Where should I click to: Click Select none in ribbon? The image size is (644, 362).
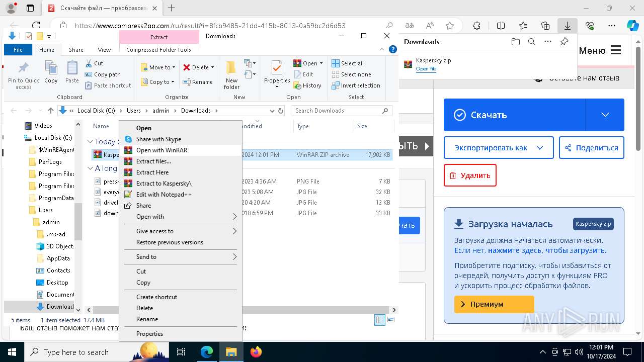tap(351, 74)
